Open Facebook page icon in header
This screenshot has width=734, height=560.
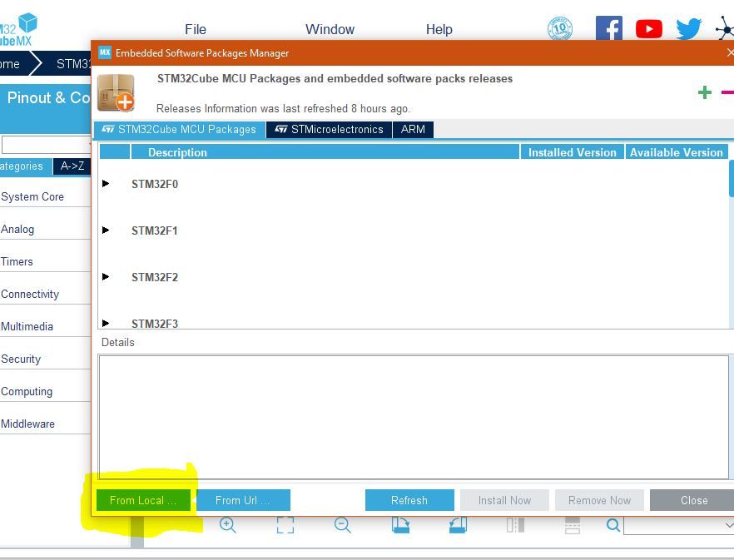pos(608,28)
